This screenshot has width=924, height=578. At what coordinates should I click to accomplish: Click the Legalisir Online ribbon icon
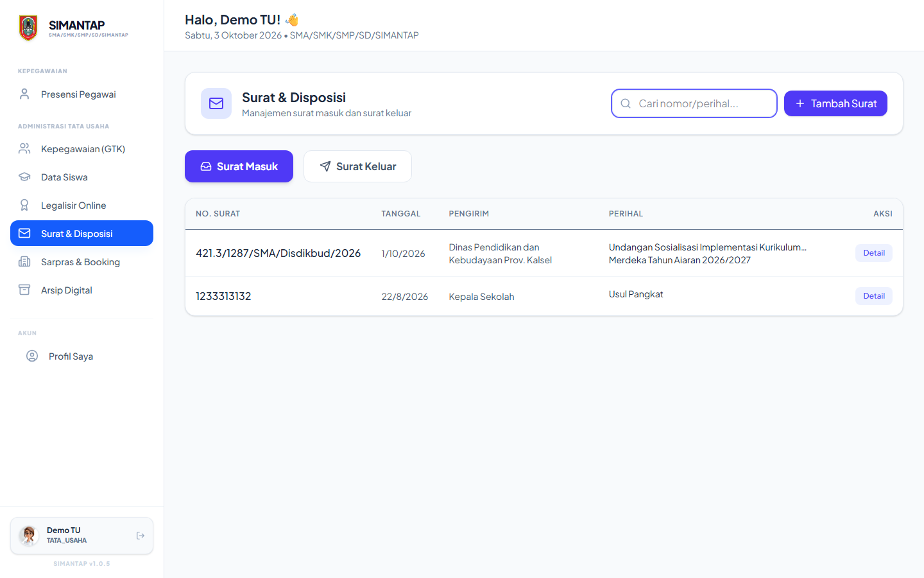pos(24,206)
